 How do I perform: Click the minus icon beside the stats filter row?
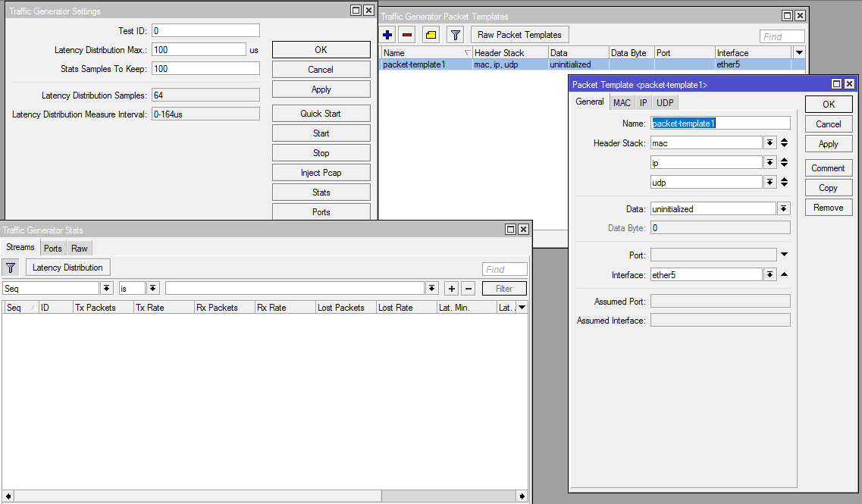469,288
